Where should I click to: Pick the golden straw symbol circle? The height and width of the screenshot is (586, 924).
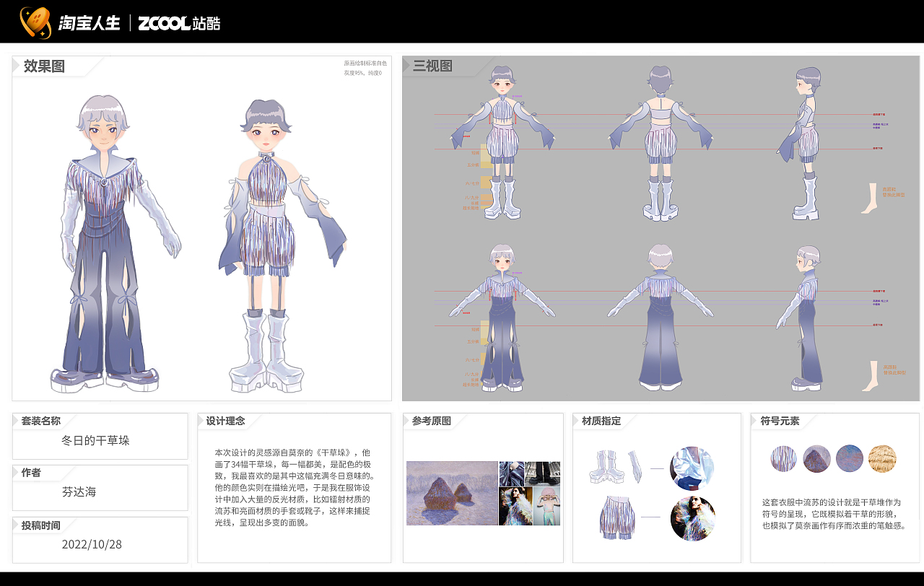(882, 458)
